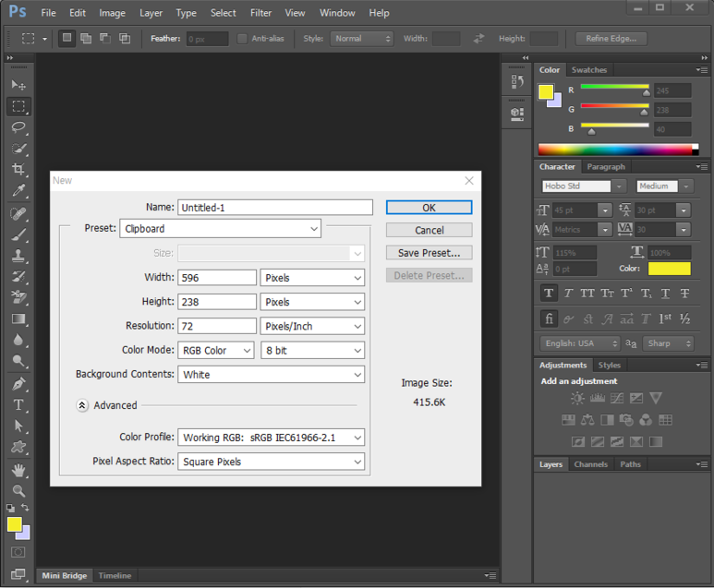Select the Eraser tool
Image resolution: width=714 pixels, height=588 pixels.
point(18,297)
